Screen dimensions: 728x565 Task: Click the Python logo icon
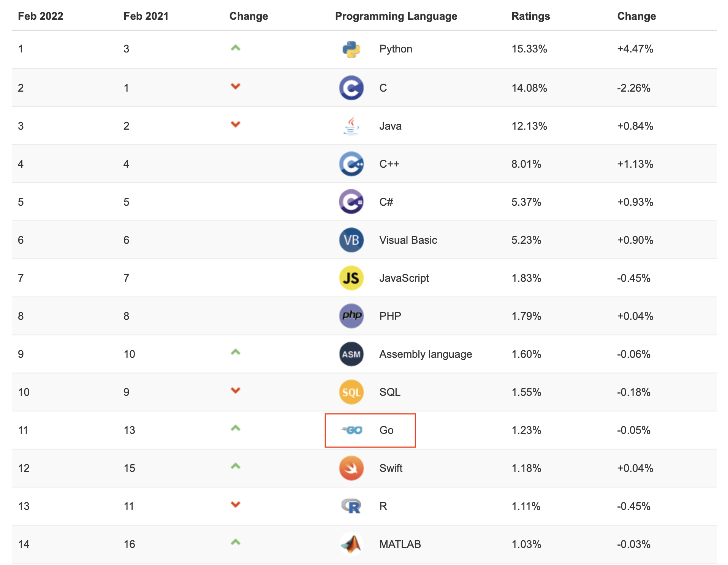pyautogui.click(x=351, y=49)
